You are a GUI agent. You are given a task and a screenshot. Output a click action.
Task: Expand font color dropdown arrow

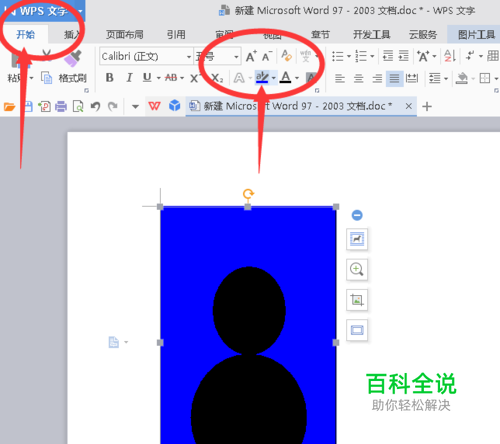click(x=297, y=78)
